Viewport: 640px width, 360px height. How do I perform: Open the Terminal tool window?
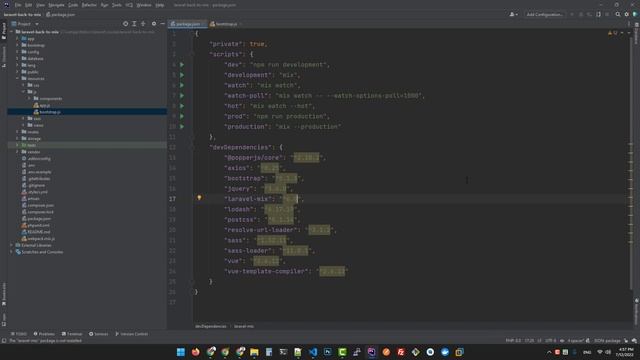(x=72, y=334)
